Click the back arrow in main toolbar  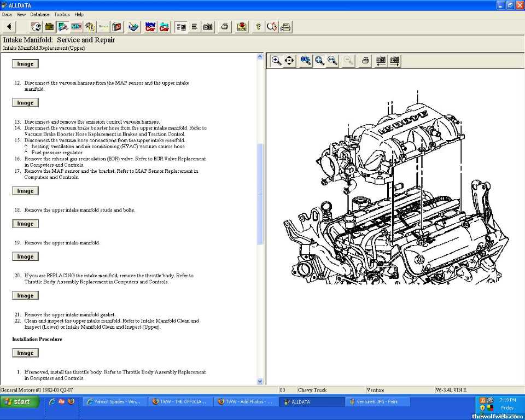point(9,27)
